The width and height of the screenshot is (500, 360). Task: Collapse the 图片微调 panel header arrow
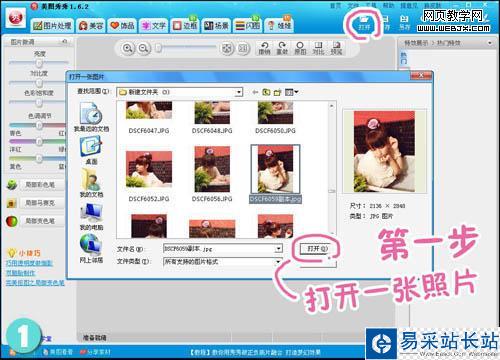pos(64,42)
